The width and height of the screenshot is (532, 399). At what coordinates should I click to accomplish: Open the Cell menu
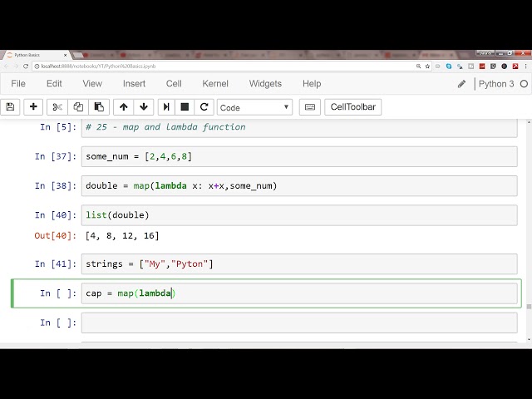coord(174,83)
